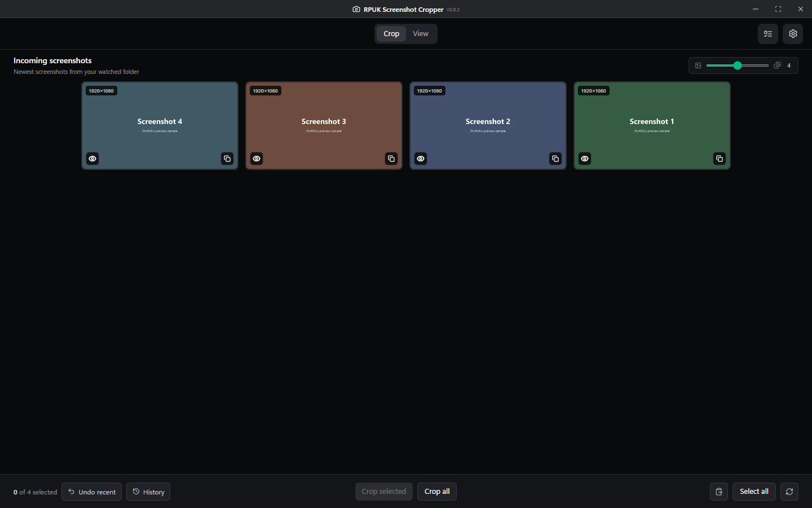
Task: Click the 'Incoming screenshots' heading
Action: pyautogui.click(x=52, y=60)
